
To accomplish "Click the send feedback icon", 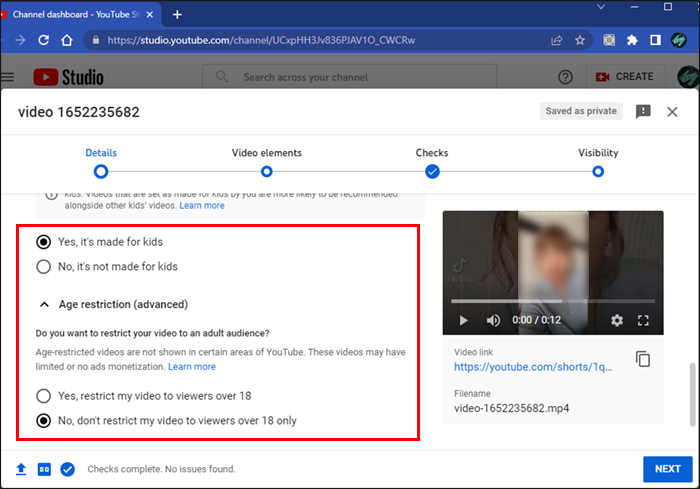I will [643, 112].
